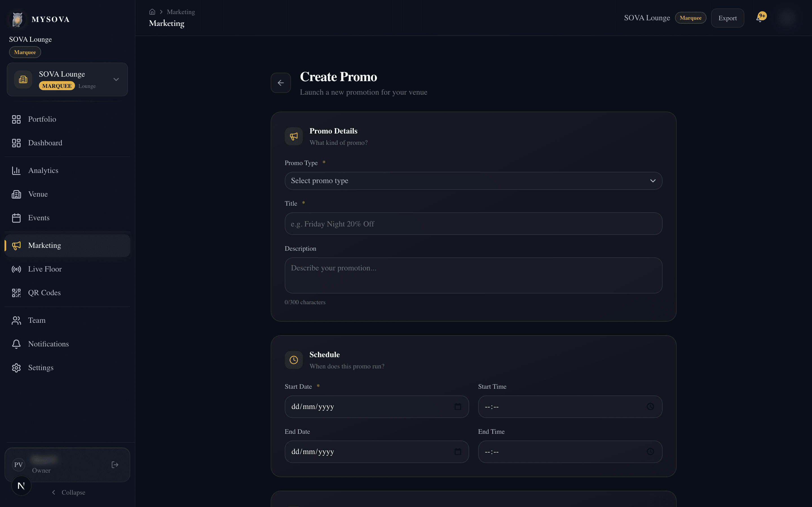Expand the SOVA Lounge venue switcher
This screenshot has height=507, width=812.
tap(116, 79)
